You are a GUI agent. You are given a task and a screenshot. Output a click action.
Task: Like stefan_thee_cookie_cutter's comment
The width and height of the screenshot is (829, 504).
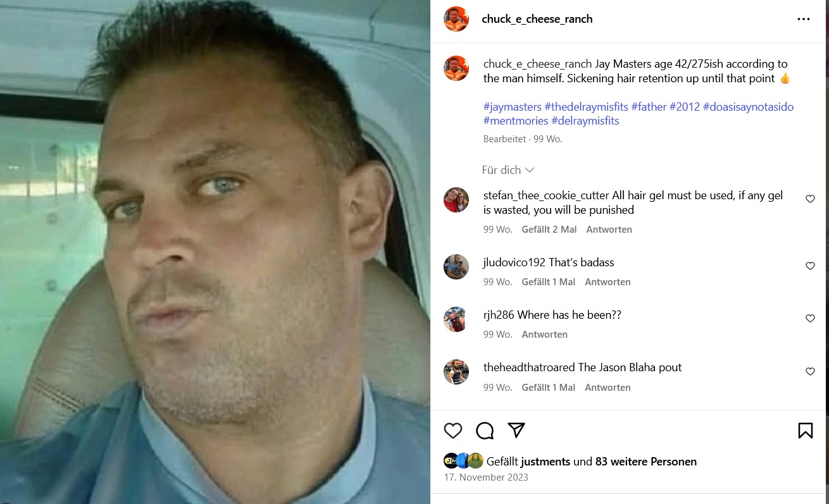pos(810,199)
